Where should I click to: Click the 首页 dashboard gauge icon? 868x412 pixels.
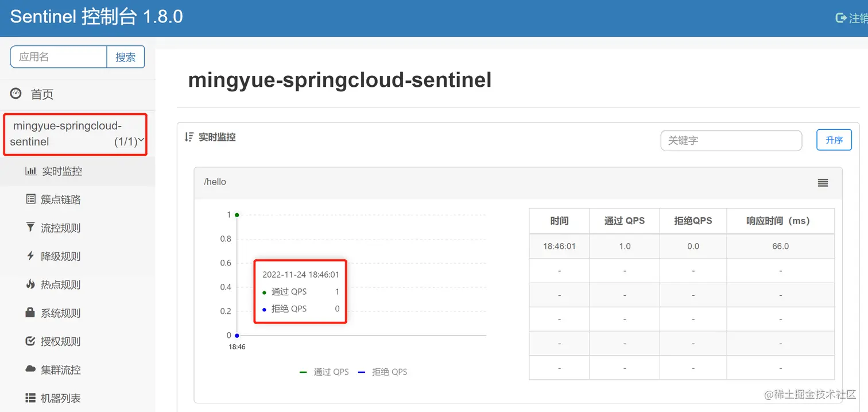pyautogui.click(x=16, y=94)
